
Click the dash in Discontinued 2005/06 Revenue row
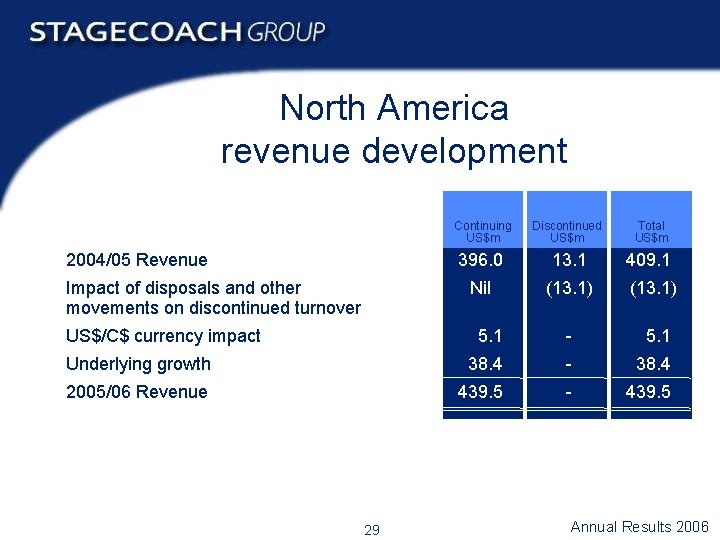click(568, 394)
